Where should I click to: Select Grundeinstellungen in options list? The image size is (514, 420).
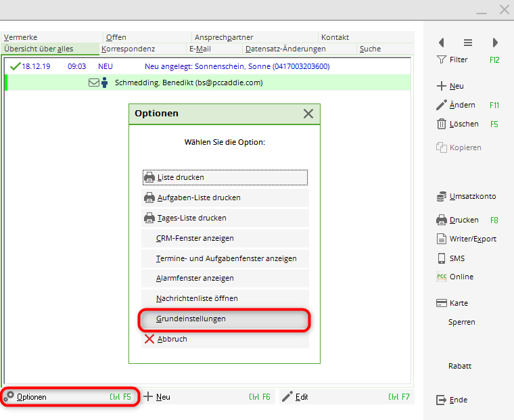(225, 319)
